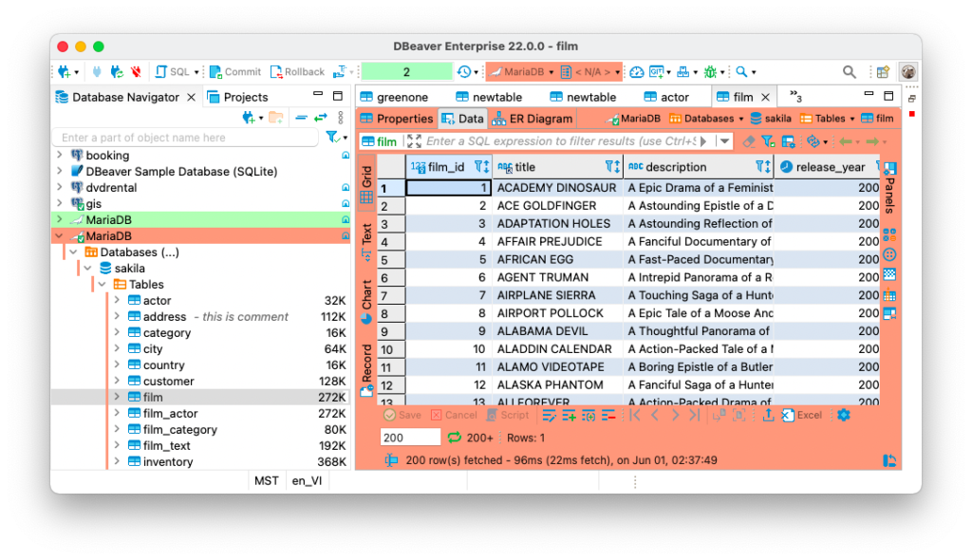The height and width of the screenshot is (560, 972).
Task: Switch to the Projects tab
Action: click(238, 98)
